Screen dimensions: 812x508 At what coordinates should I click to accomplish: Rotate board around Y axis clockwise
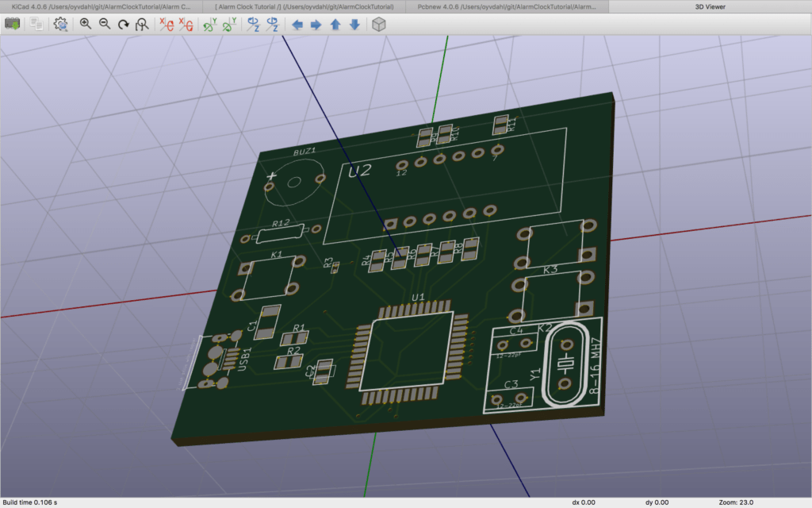point(209,24)
